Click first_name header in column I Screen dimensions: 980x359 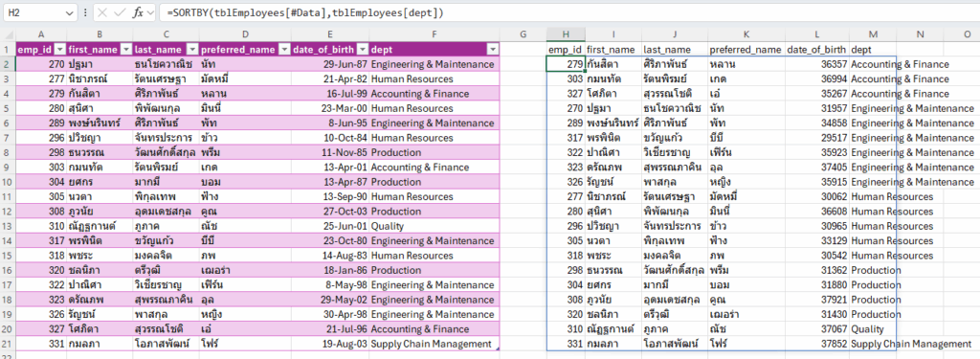coord(613,50)
